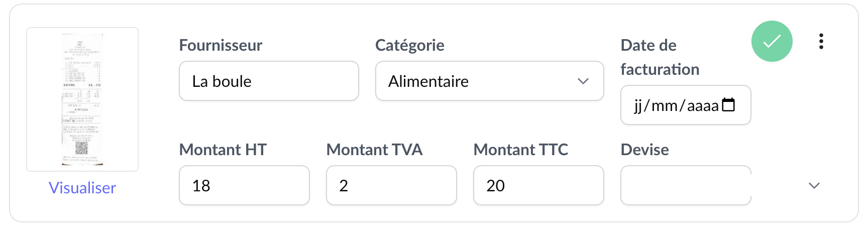Select the jj day segment of date
The image size is (868, 233).
[x=638, y=106]
